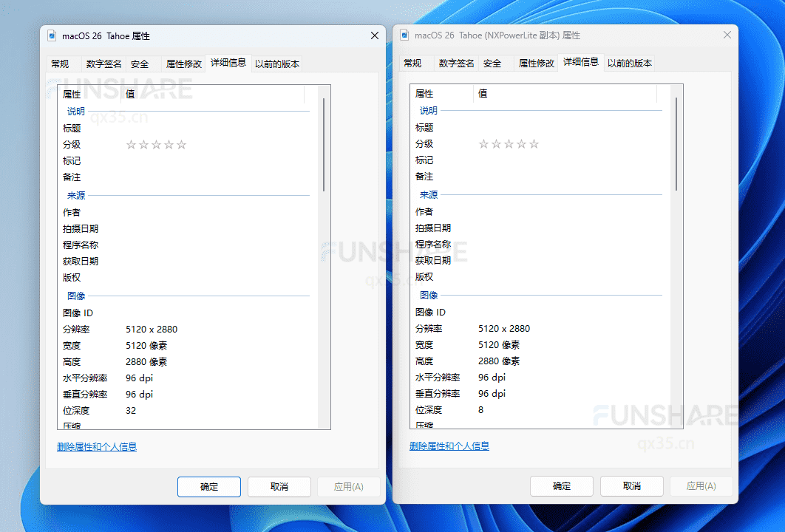Screen dimensions: 785x532
Task: Close the macOS 26 Tahoe 属性 window
Action: [375, 35]
